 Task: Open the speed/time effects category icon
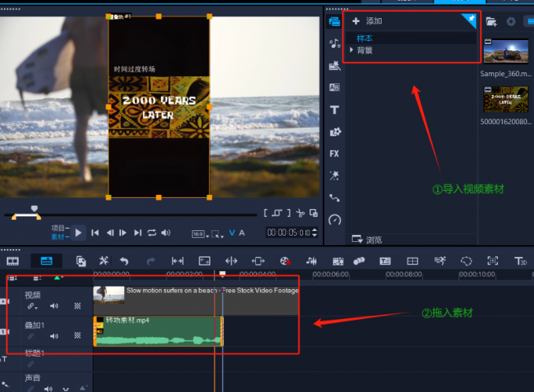click(x=335, y=220)
